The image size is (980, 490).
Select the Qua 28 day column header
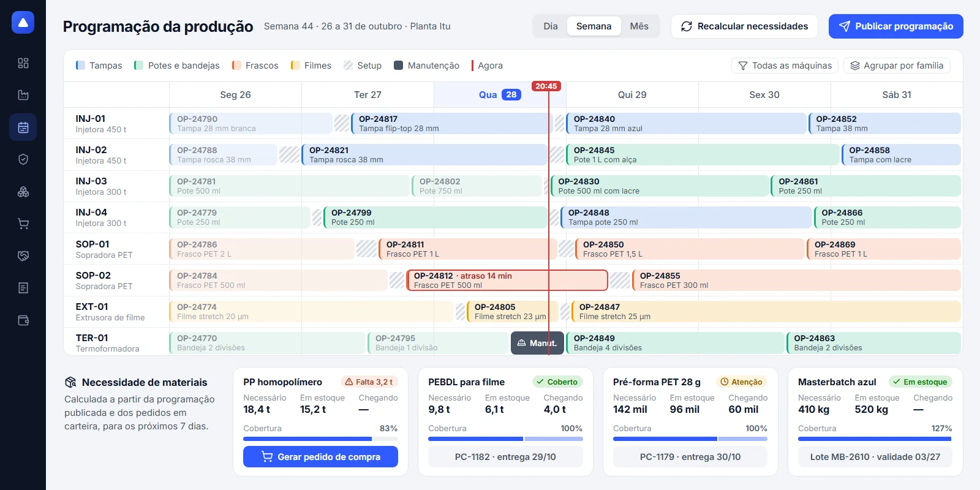click(500, 95)
